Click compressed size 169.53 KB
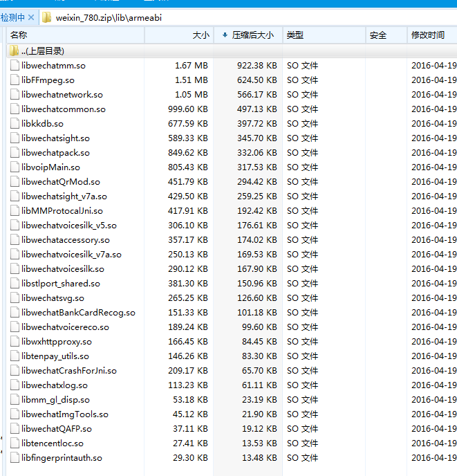Viewport: 457px width, 476px height. [257, 255]
